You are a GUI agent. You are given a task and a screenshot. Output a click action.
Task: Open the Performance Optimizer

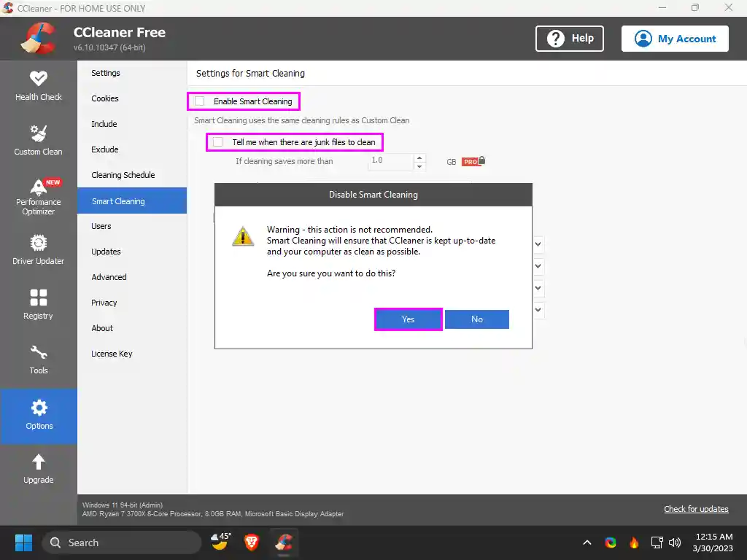tap(39, 195)
